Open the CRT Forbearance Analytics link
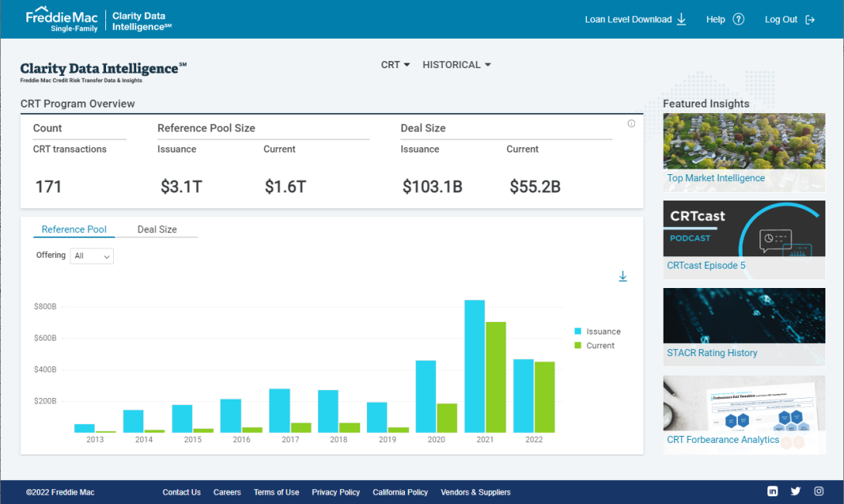 click(722, 440)
